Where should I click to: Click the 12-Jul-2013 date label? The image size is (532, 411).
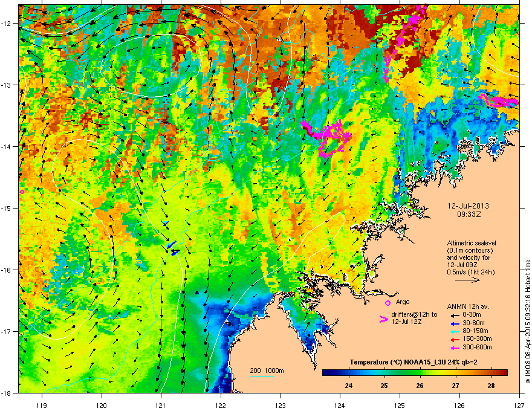(469, 205)
